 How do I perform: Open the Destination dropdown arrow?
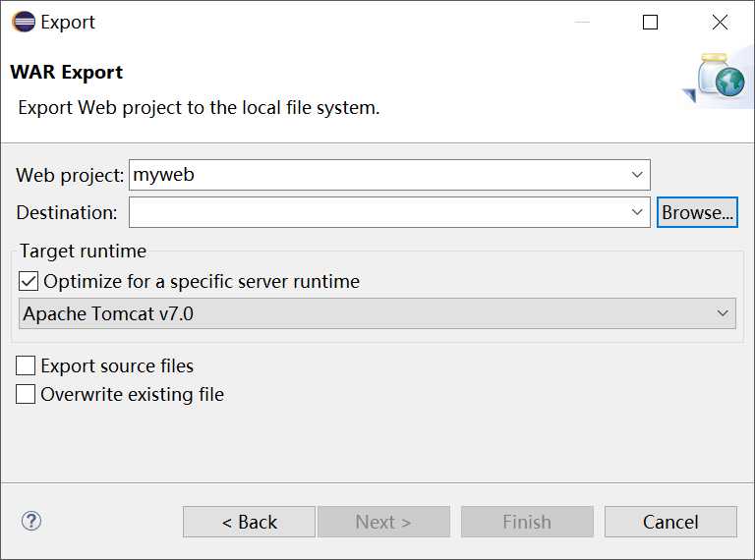[637, 212]
